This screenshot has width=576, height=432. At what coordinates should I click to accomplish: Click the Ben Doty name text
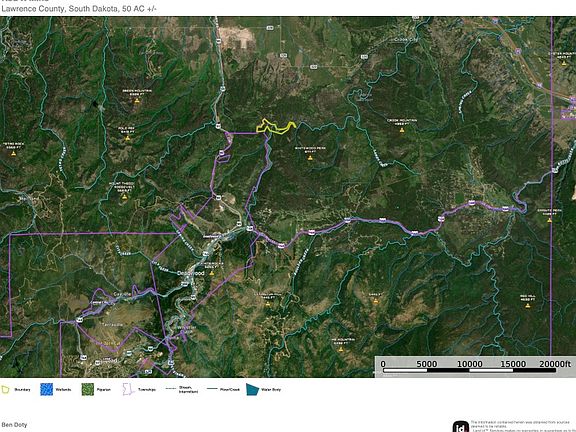pyautogui.click(x=14, y=425)
